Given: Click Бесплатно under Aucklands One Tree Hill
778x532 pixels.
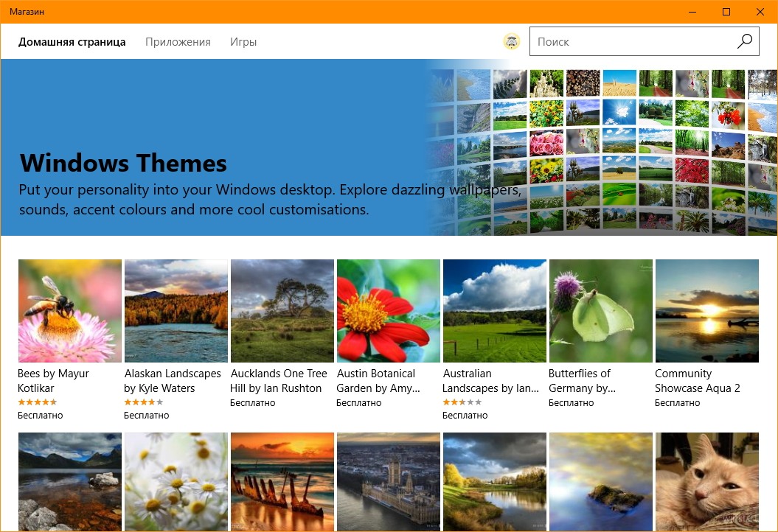Looking at the screenshot, I should pos(252,403).
